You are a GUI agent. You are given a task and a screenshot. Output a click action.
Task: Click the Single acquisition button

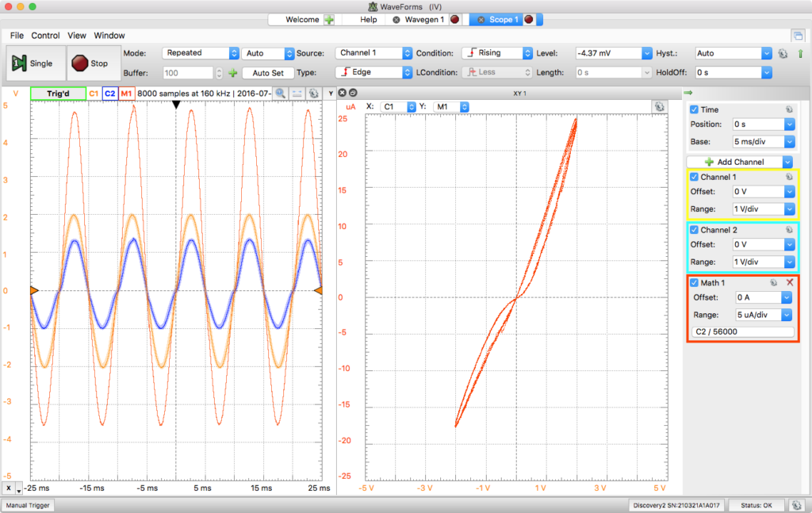coord(33,63)
